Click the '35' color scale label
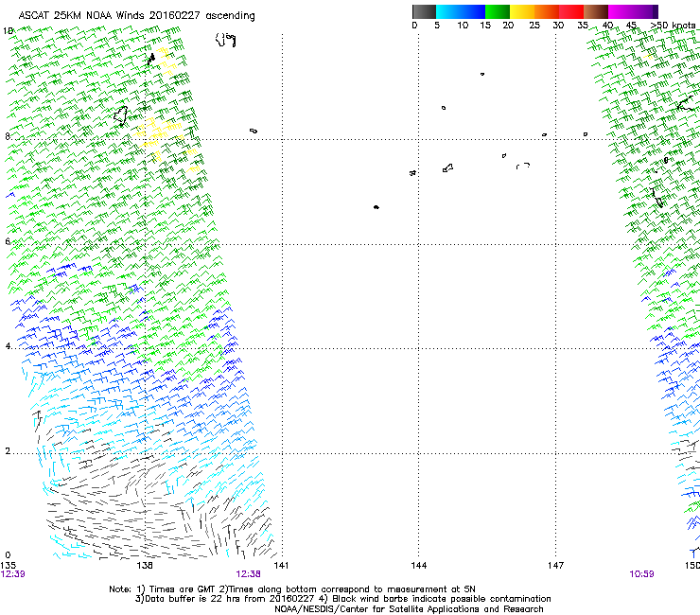This screenshot has height=615, width=700. (x=583, y=26)
